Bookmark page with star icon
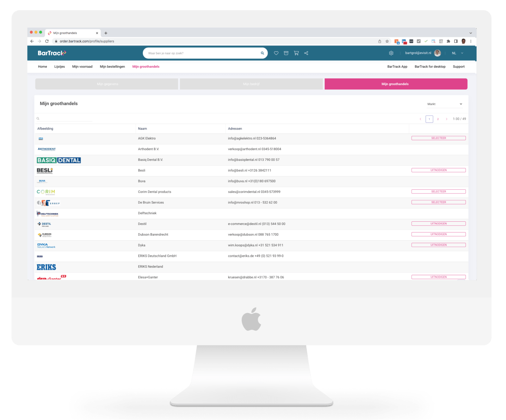The image size is (506, 420). pos(387,41)
